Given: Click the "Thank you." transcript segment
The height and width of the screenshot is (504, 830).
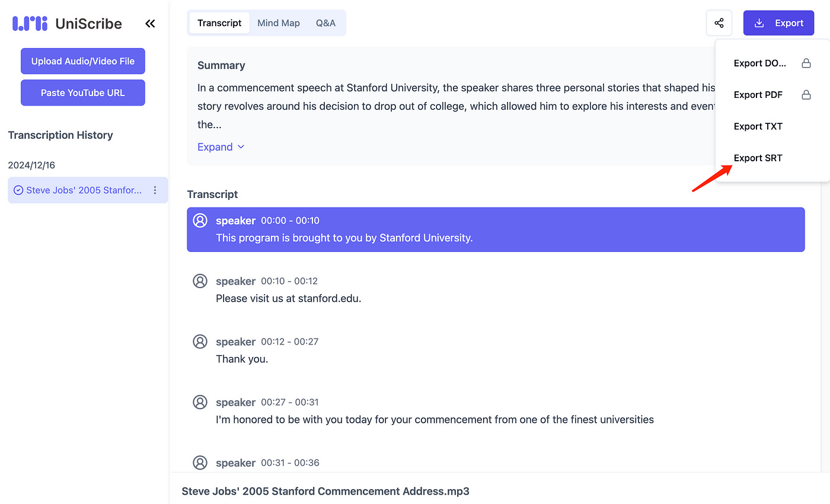Looking at the screenshot, I should pyautogui.click(x=242, y=359).
